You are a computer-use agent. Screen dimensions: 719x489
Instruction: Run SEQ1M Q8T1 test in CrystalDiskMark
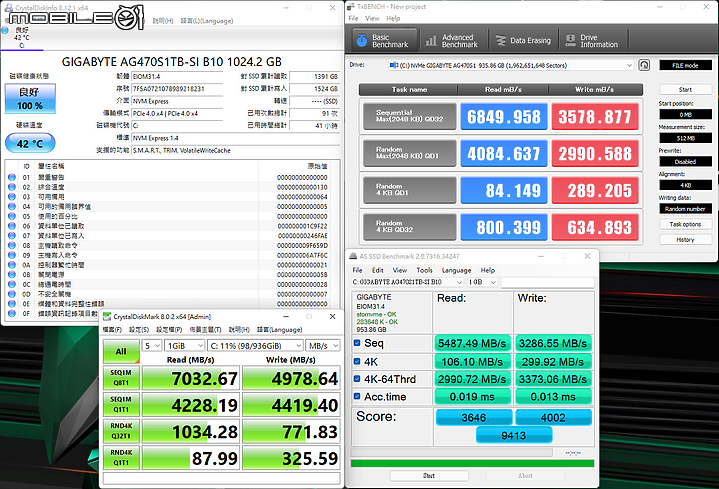[x=121, y=378]
